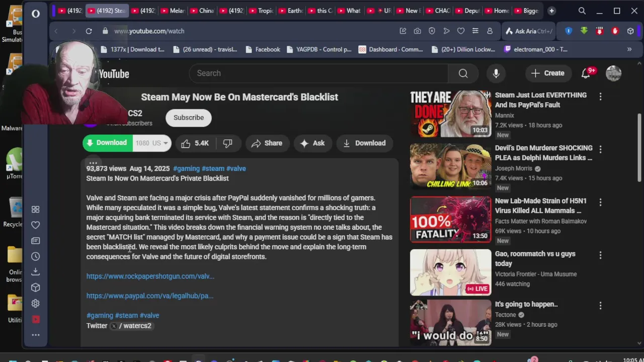Viewport: 644px width, 362px height.
Task: Open the 1080 US quality dropdown
Action: 152,143
